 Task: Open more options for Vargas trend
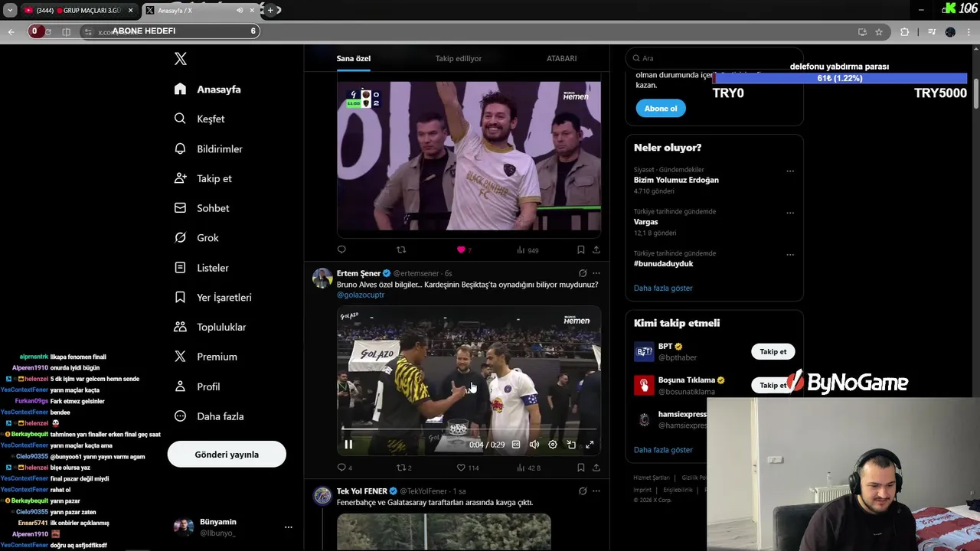[x=790, y=214]
